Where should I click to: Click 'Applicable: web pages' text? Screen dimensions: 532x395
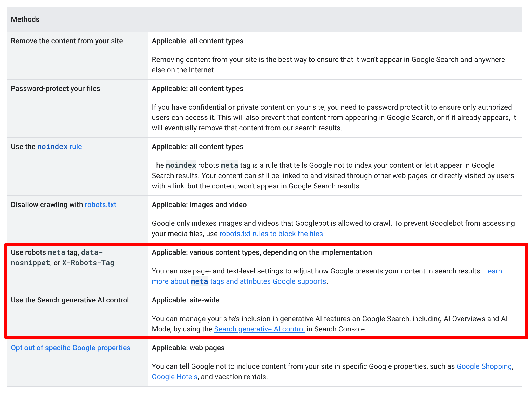pos(188,348)
